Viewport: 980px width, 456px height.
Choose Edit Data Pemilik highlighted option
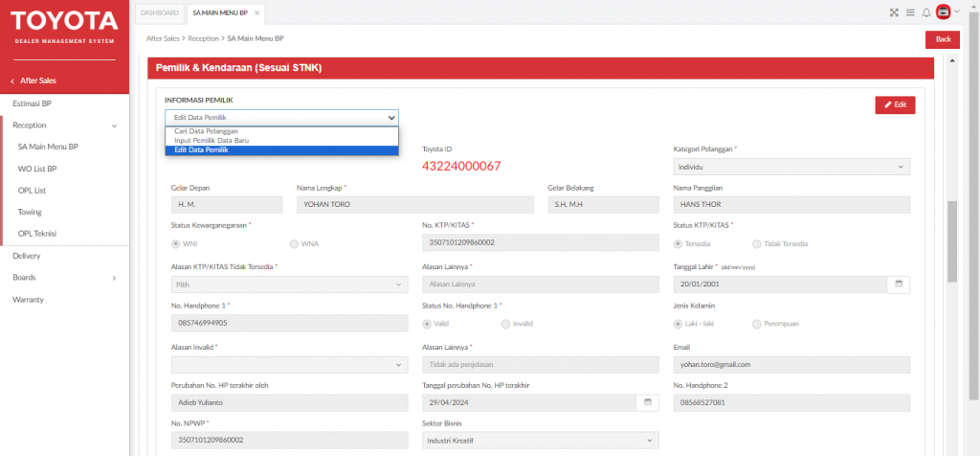pyautogui.click(x=281, y=150)
